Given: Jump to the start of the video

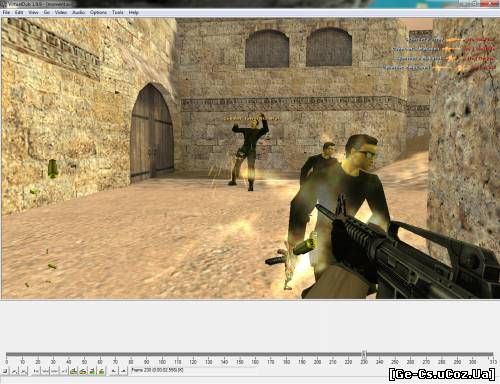Looking at the screenshot, I should click(x=36, y=371).
